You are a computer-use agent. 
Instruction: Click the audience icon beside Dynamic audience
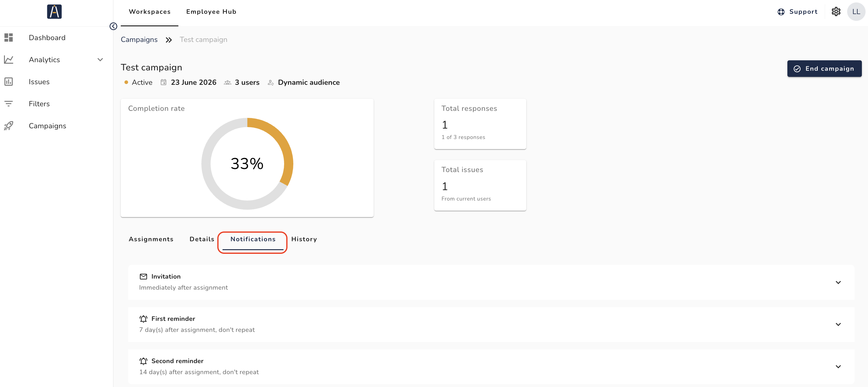pos(271,82)
